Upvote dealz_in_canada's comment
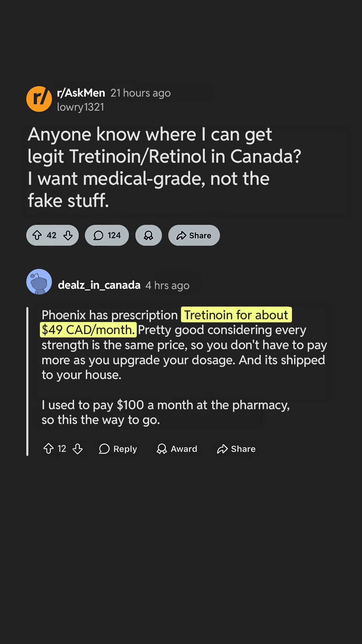The width and height of the screenshot is (362, 644). pos(49,449)
